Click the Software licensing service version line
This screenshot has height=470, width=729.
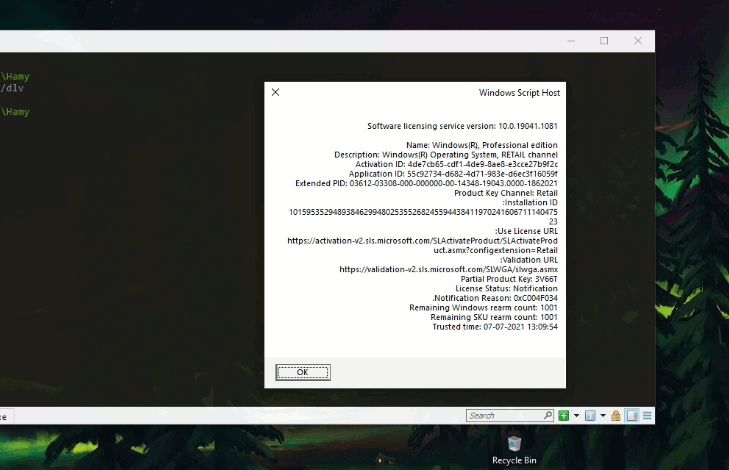(462, 126)
